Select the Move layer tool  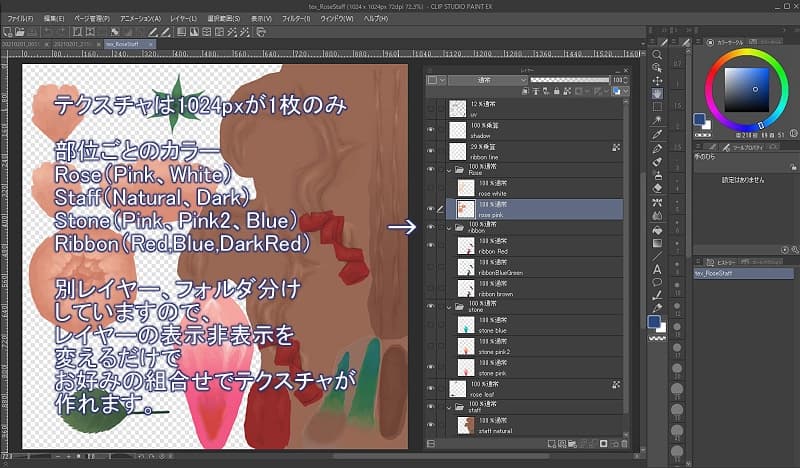click(657, 81)
